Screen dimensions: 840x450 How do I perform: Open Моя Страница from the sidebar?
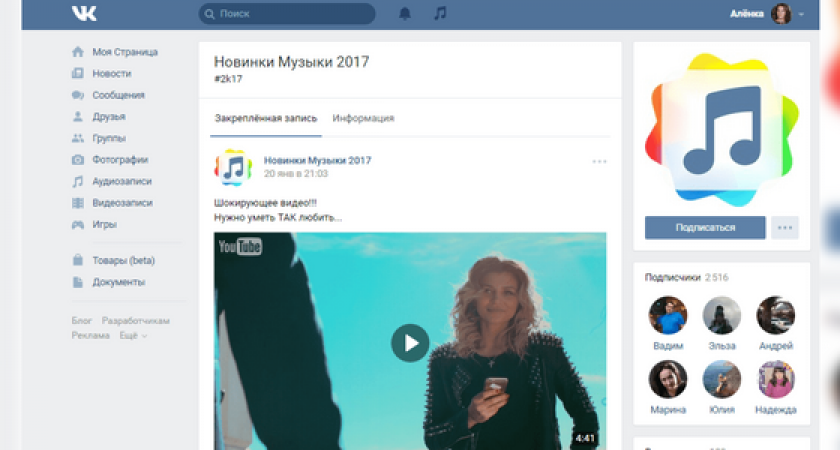124,52
